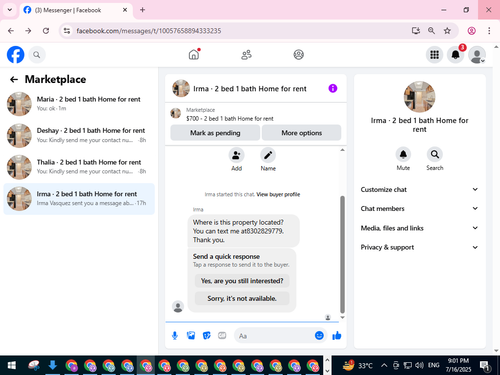Switch to the Messenger Facebook browser tab

tap(76, 10)
